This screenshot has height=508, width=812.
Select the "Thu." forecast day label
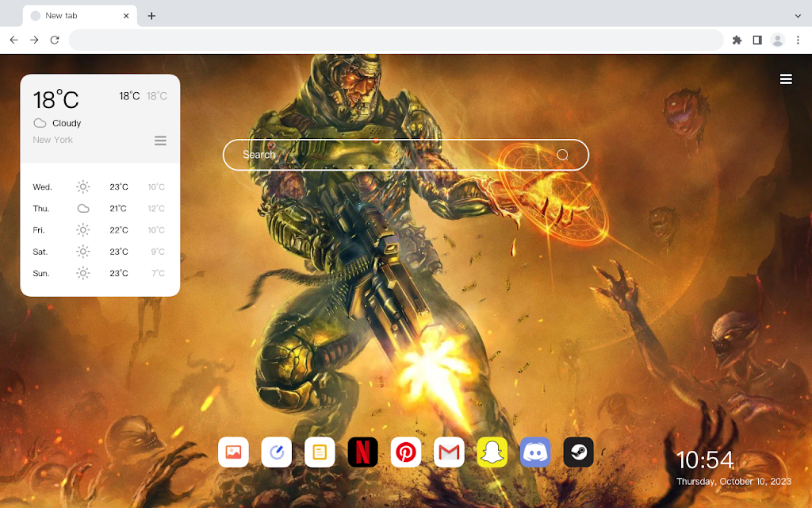point(41,209)
